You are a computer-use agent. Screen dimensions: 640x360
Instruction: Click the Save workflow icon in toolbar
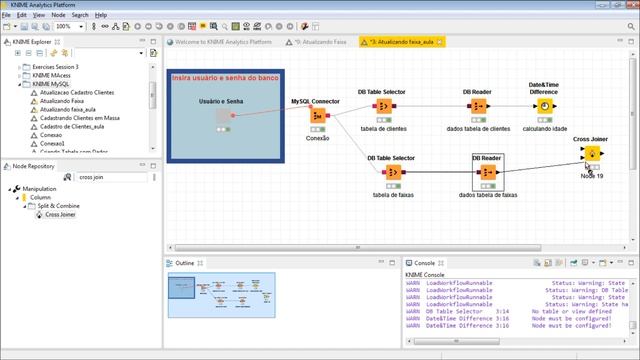(x=24, y=27)
